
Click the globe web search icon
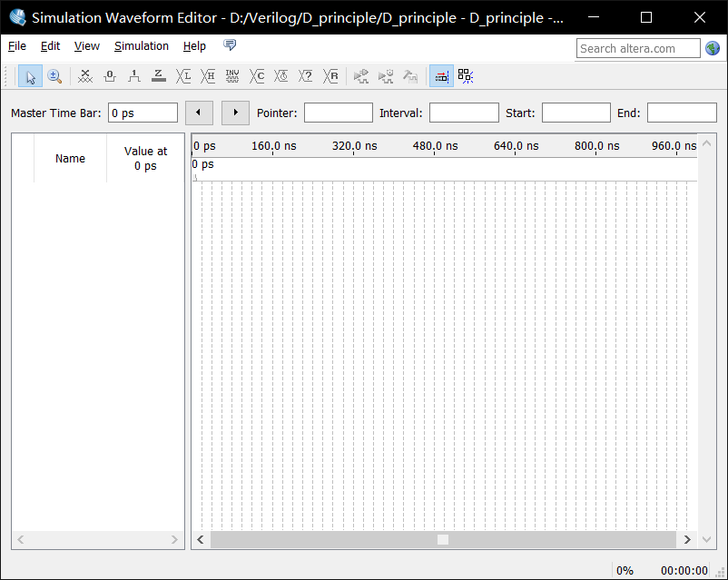pos(713,48)
